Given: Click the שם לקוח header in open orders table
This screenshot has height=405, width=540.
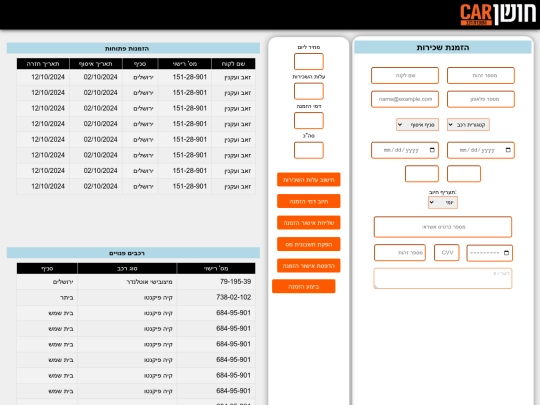Looking at the screenshot, I should pyautogui.click(x=233, y=64).
